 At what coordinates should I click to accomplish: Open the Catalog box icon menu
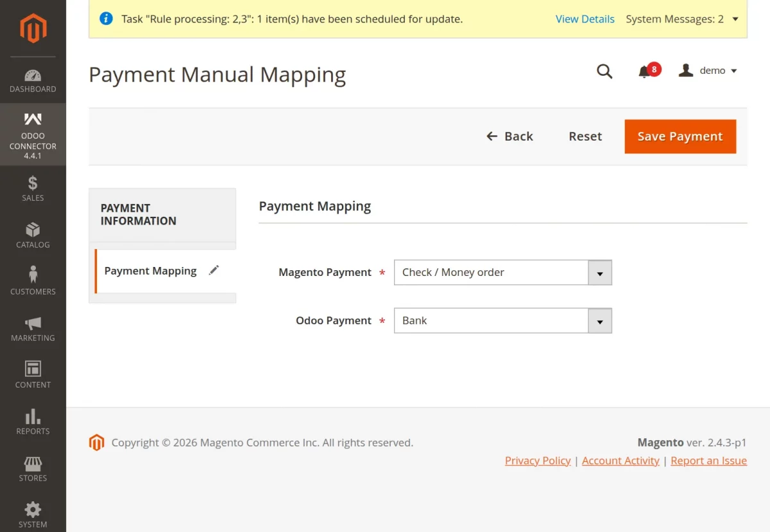pos(33,236)
